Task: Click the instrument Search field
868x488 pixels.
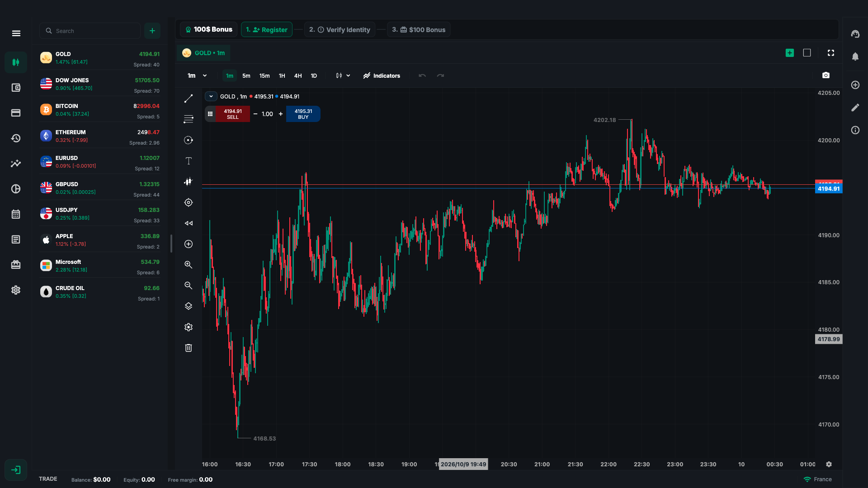Action: coord(90,31)
